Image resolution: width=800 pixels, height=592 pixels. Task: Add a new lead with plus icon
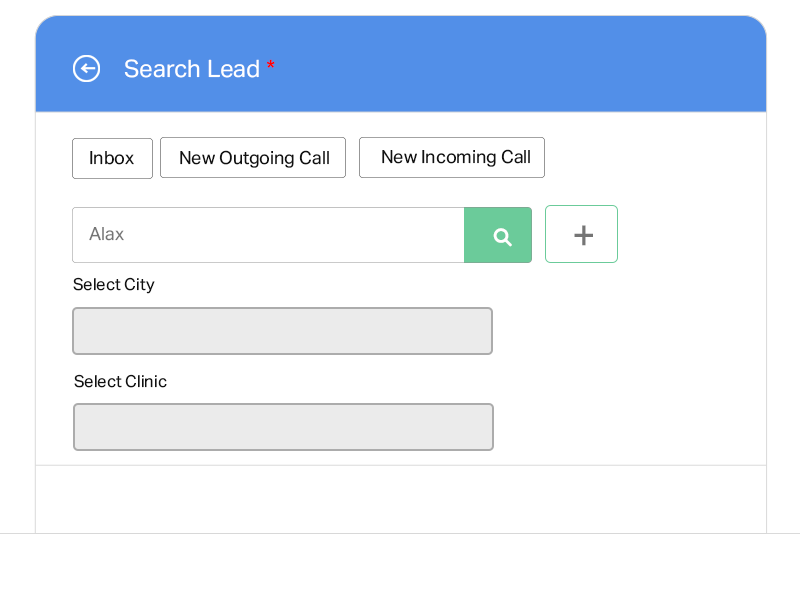581,234
